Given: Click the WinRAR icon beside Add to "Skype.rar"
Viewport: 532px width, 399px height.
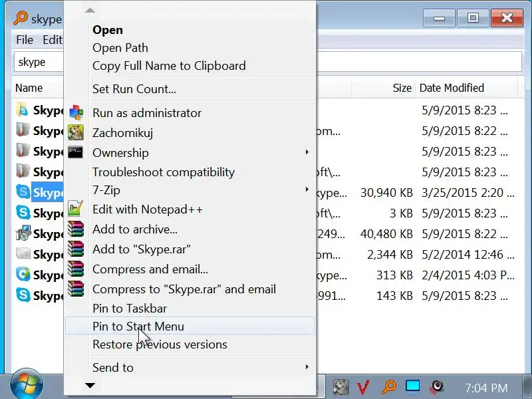Looking at the screenshot, I should (x=76, y=249).
